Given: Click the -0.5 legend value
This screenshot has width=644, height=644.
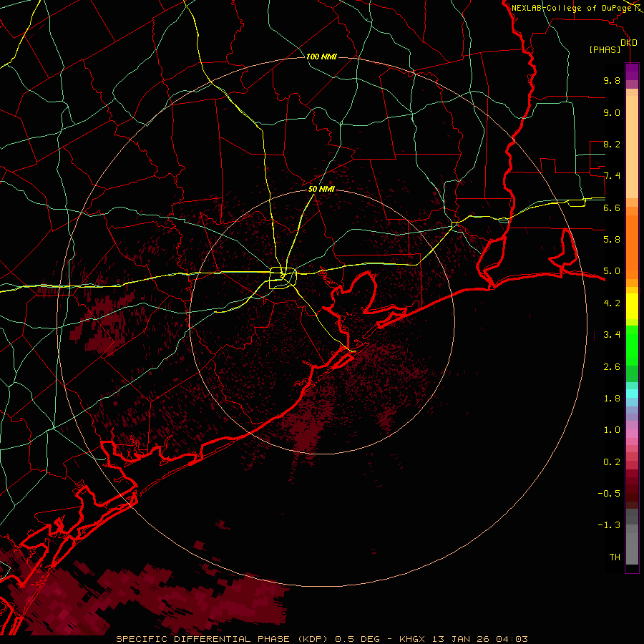Looking at the screenshot, I should (609, 494).
